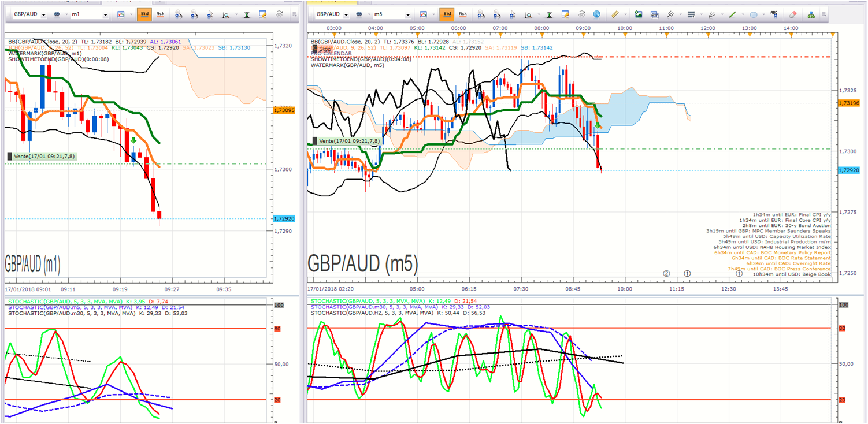Viewport: 868px width, 424px height.
Task: Click the zoom-area icon in the m1 toolbar
Action: point(226,14)
